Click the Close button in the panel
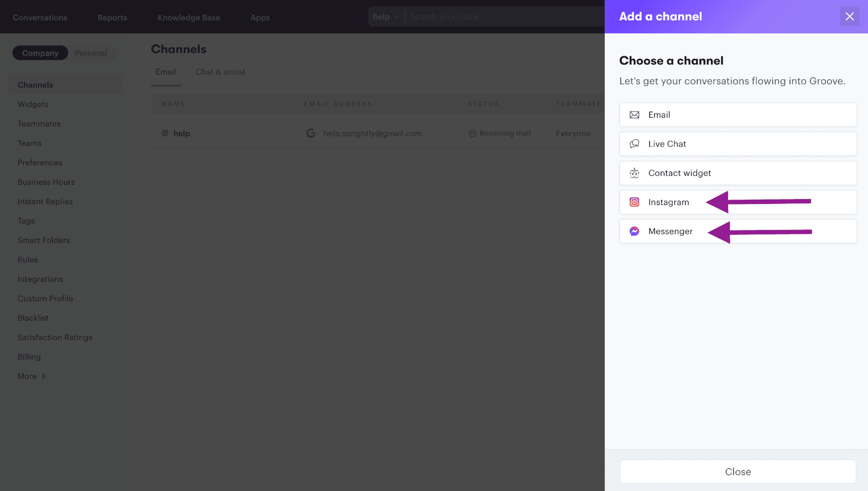The image size is (868, 491). pyautogui.click(x=737, y=471)
